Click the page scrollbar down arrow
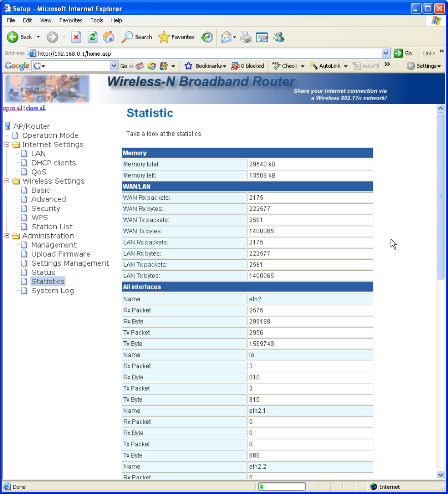This screenshot has width=448, height=494. 441,475
